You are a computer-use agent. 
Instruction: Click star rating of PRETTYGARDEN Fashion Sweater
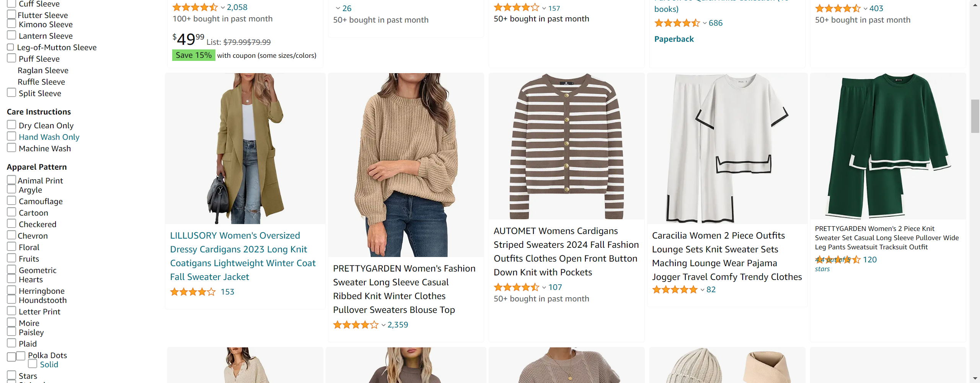tap(355, 325)
